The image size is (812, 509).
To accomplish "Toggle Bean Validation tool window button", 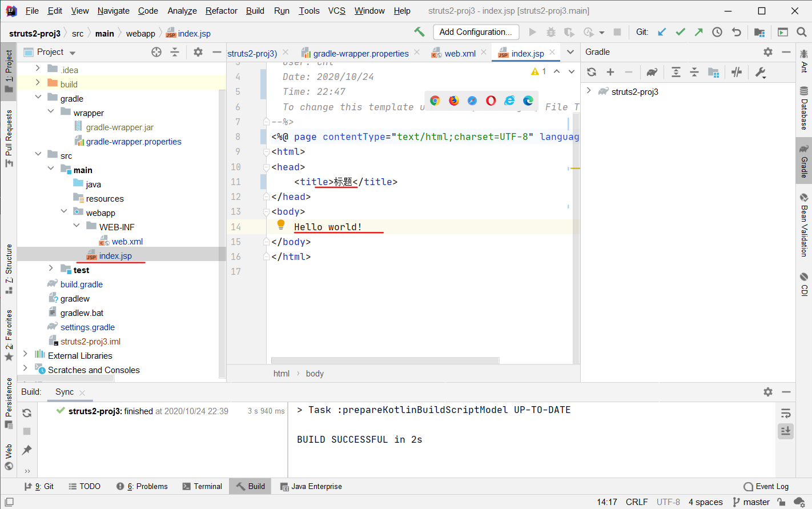I will (x=804, y=225).
